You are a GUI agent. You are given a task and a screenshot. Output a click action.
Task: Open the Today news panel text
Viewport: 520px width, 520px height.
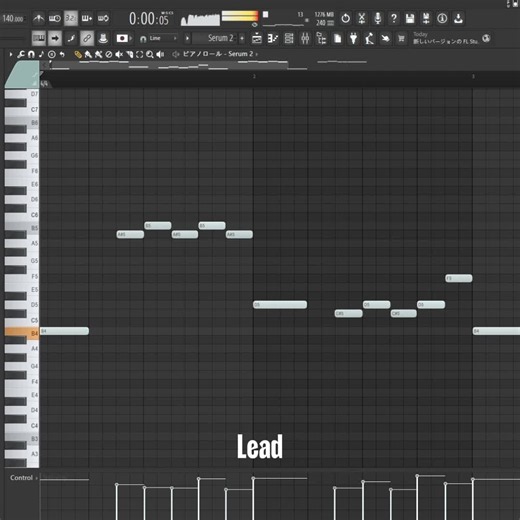(446, 38)
